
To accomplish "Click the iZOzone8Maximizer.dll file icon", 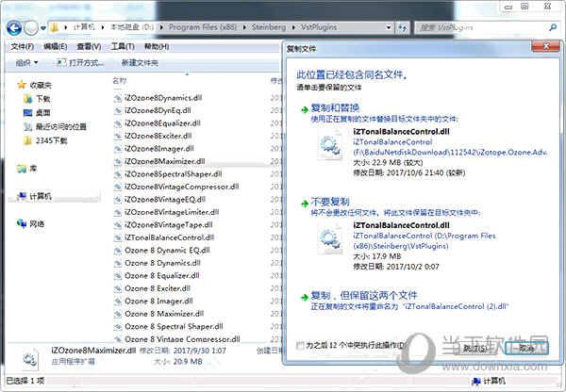I will [x=118, y=161].
